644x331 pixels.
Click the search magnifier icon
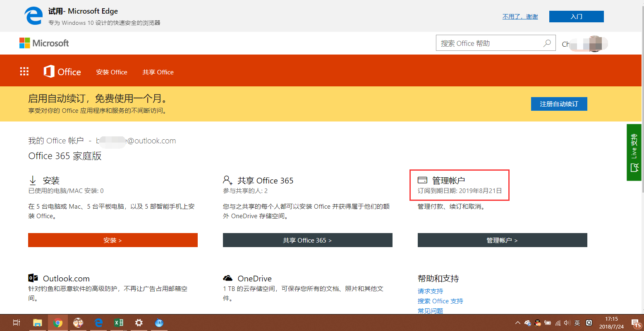(x=547, y=43)
